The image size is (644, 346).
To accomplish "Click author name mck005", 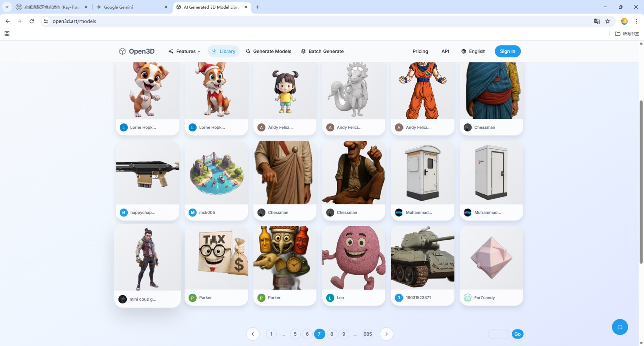I will click(x=207, y=212).
